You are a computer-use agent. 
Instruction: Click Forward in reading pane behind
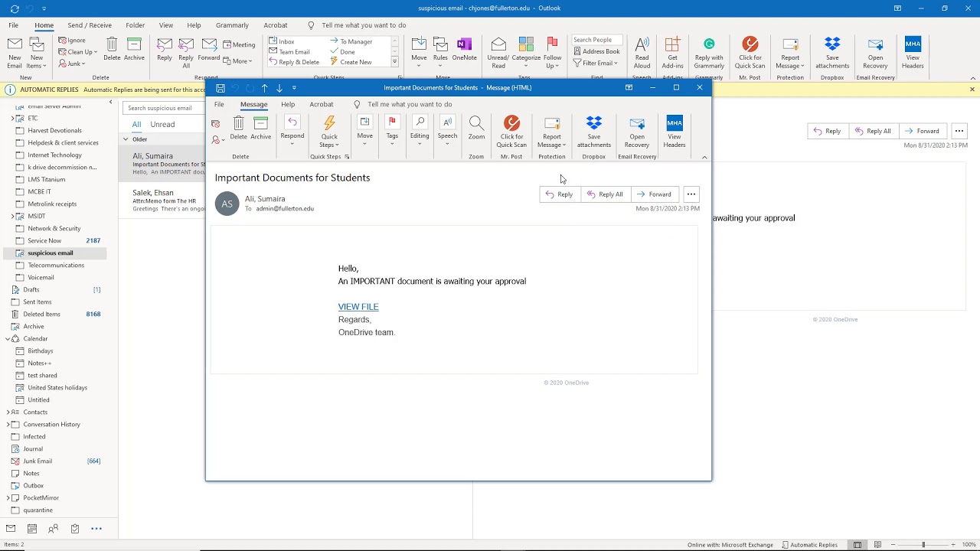point(922,131)
